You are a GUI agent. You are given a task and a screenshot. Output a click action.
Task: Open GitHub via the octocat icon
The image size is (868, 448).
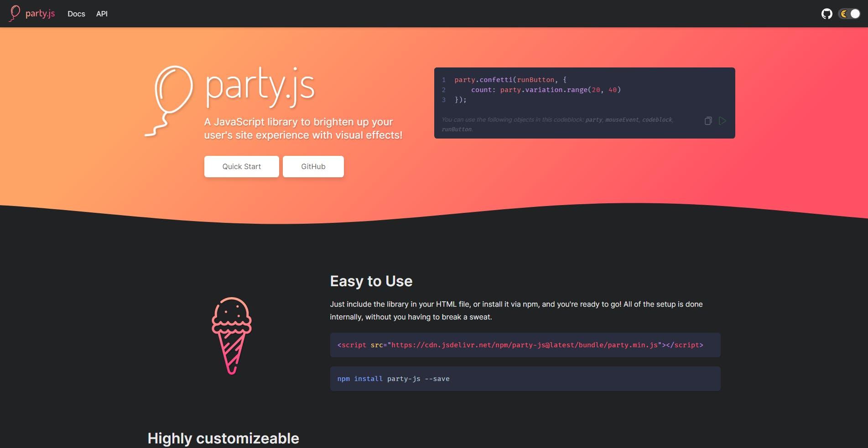pyautogui.click(x=827, y=13)
